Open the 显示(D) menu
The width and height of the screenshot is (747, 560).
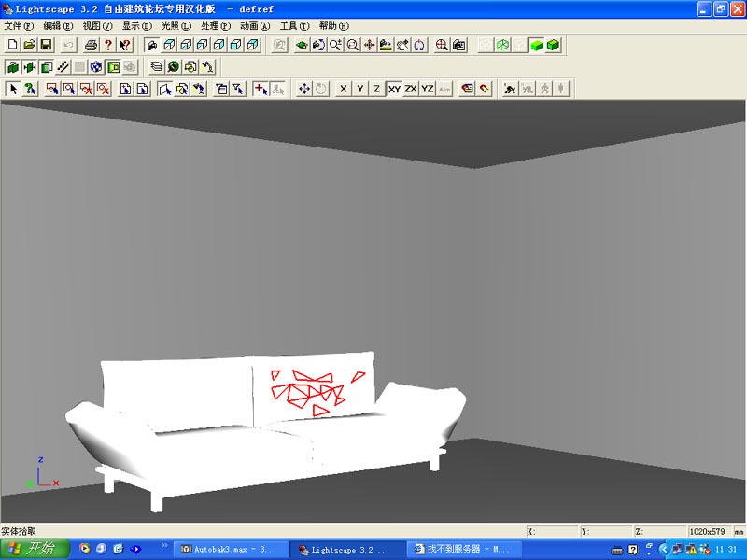(x=137, y=26)
